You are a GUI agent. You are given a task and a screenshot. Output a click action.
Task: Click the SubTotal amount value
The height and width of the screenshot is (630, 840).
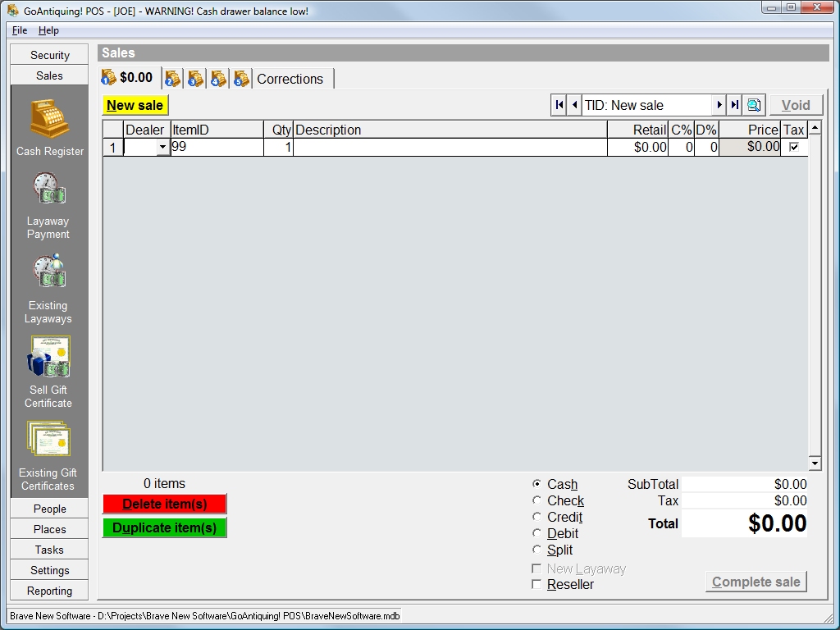(744, 484)
